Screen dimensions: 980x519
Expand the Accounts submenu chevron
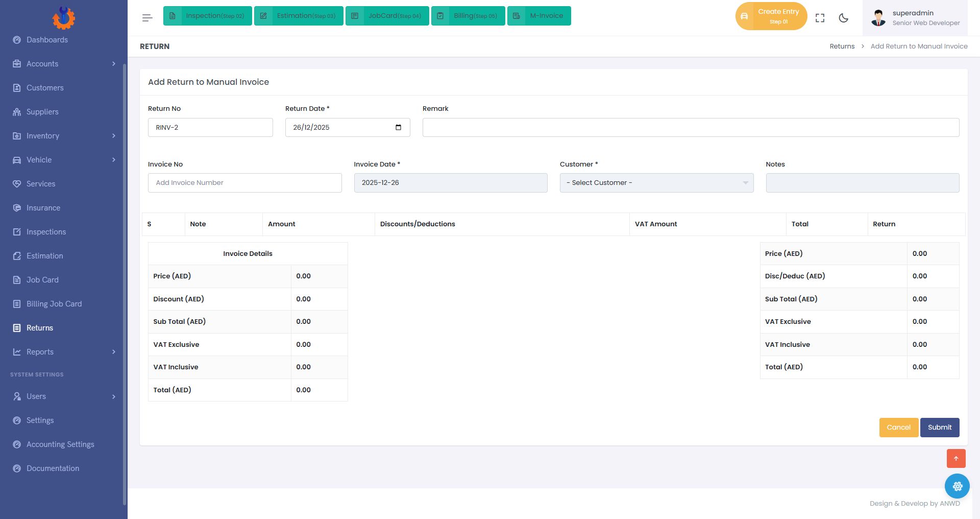click(114, 64)
